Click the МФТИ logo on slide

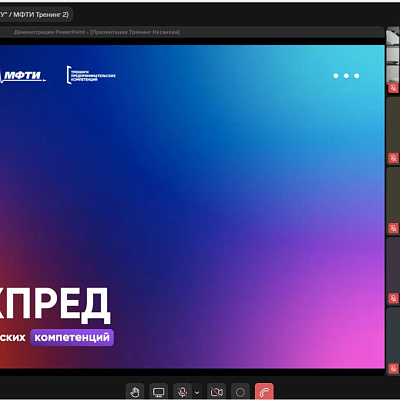pyautogui.click(x=23, y=76)
